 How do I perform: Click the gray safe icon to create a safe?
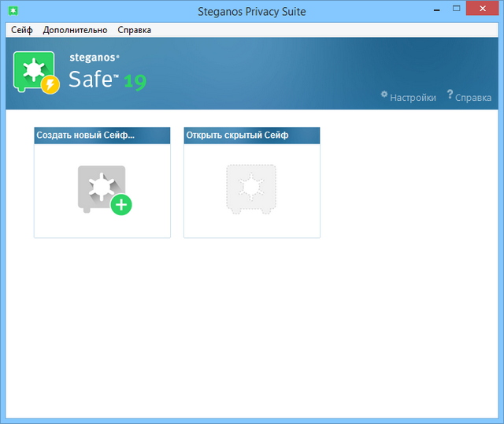(x=102, y=189)
